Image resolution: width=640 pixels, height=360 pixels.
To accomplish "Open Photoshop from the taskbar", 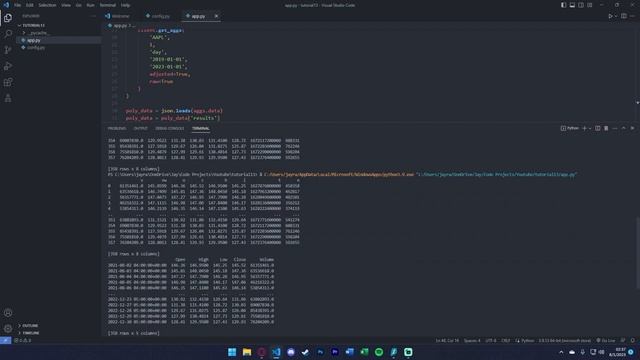I will (x=320, y=352).
